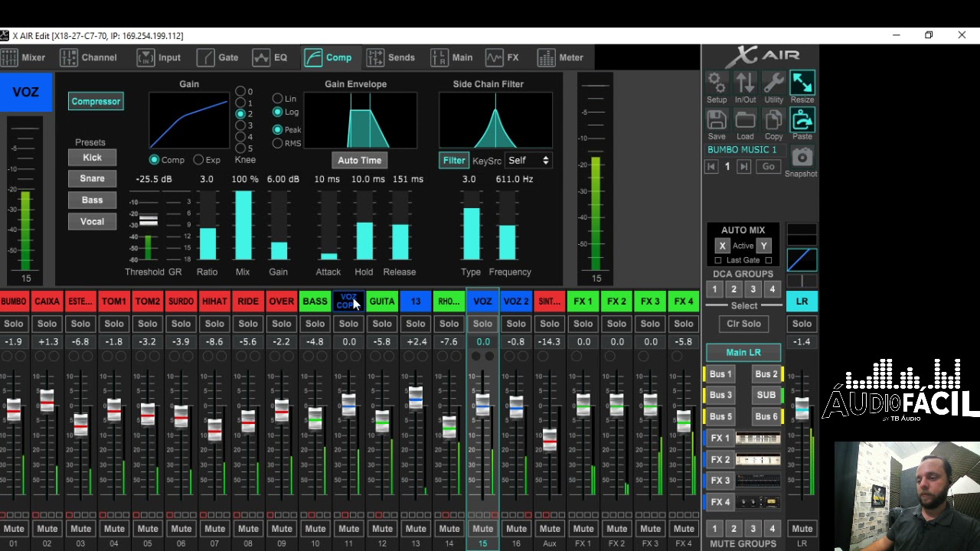
Task: Select Lin envelope radio button
Action: [x=277, y=99]
